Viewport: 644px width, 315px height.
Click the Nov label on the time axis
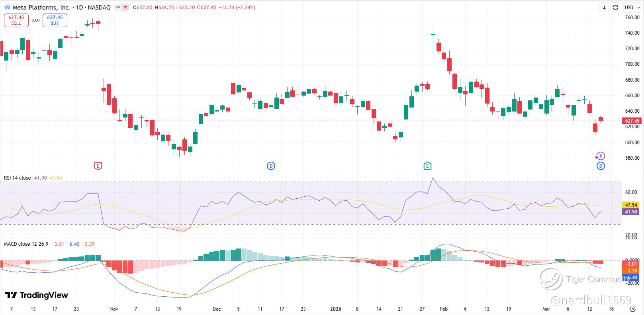point(114,309)
